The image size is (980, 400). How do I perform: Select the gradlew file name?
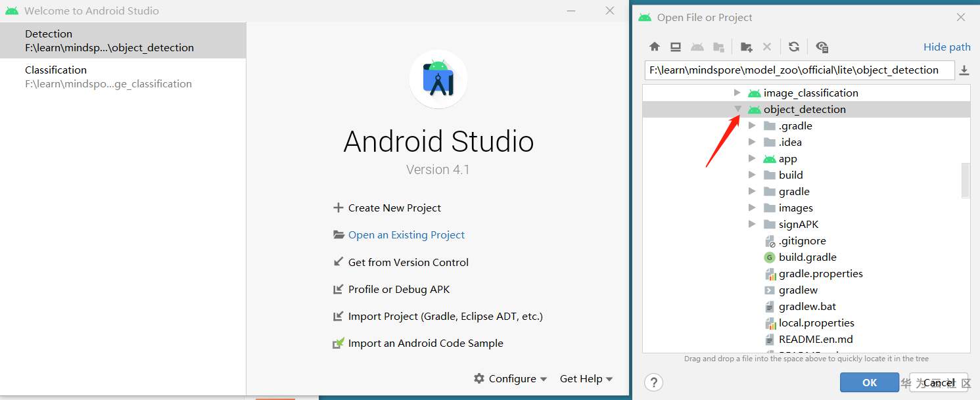[799, 290]
